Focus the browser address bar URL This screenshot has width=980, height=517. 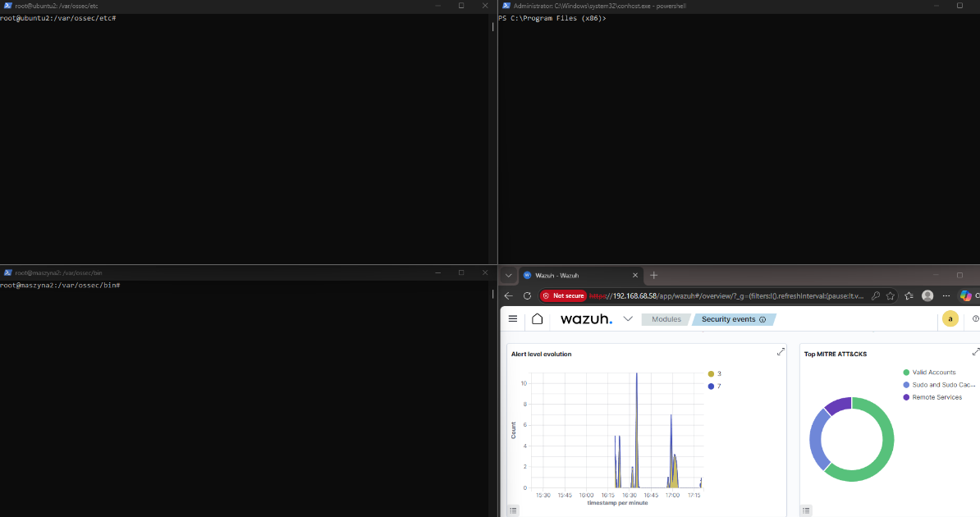pos(726,295)
